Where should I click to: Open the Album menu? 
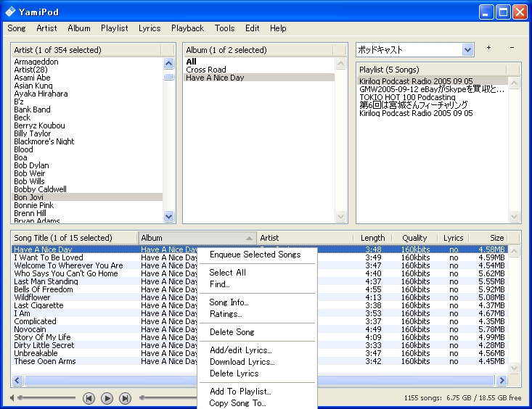point(79,28)
